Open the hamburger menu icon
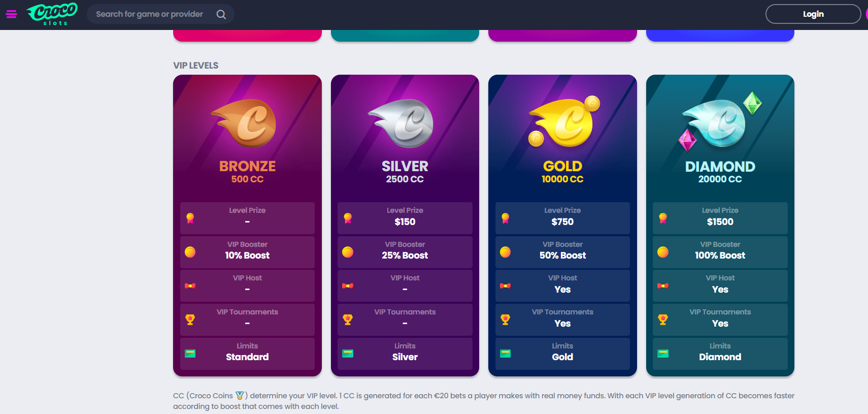Image resolution: width=868 pixels, height=414 pixels. [x=11, y=14]
